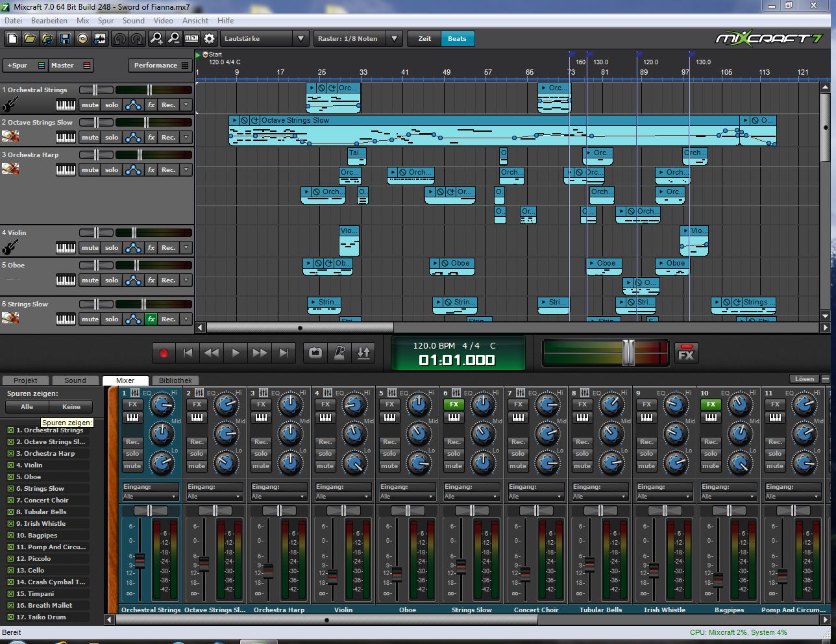Toggle automation on Orchestral Strings track
The image size is (836, 644).
133,105
